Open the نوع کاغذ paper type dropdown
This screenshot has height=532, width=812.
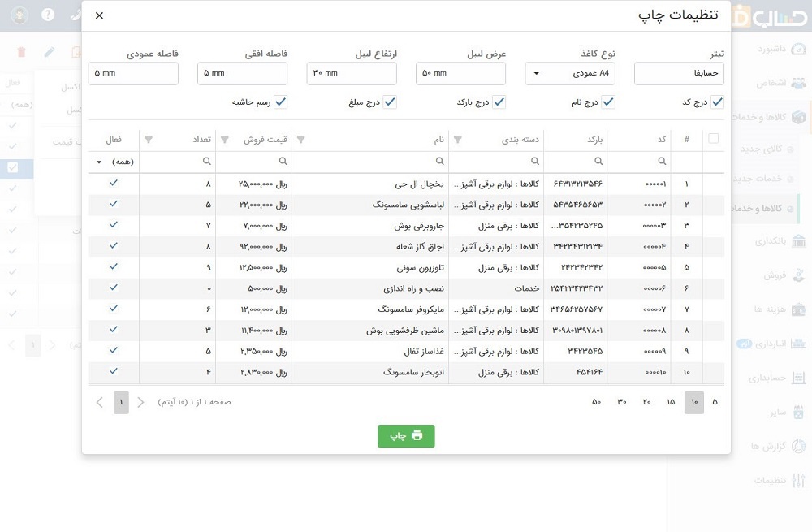pos(570,74)
